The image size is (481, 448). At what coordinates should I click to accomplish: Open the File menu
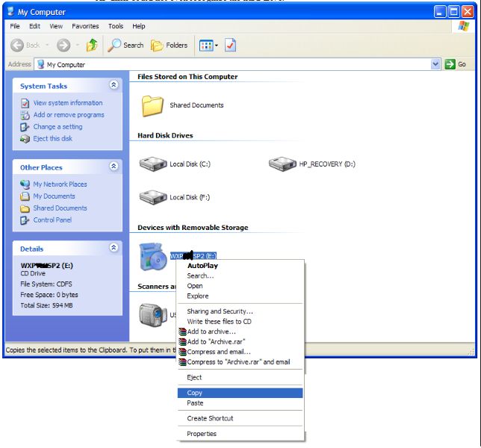[15, 26]
